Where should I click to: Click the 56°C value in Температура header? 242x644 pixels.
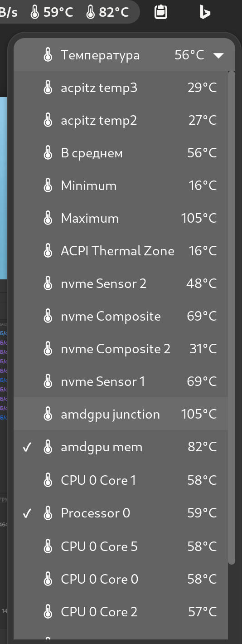pos(189,55)
